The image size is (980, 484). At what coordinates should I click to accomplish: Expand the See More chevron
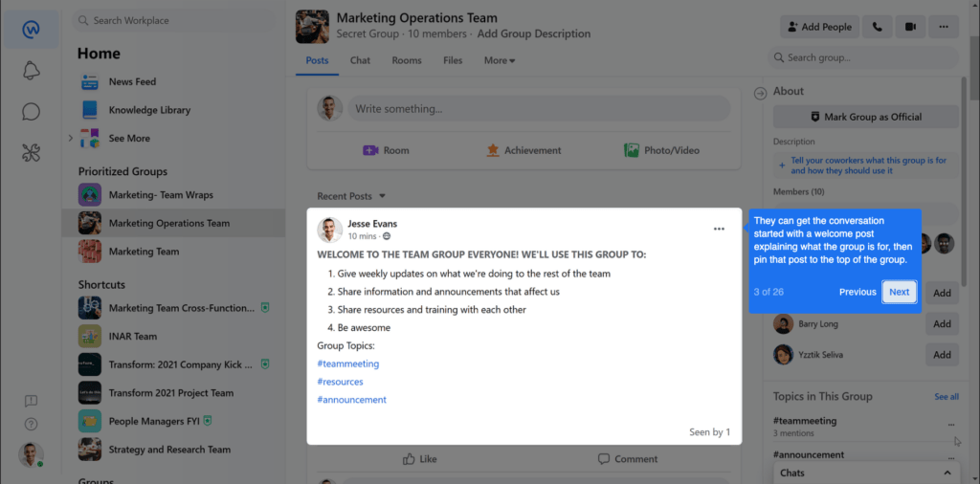(x=71, y=138)
